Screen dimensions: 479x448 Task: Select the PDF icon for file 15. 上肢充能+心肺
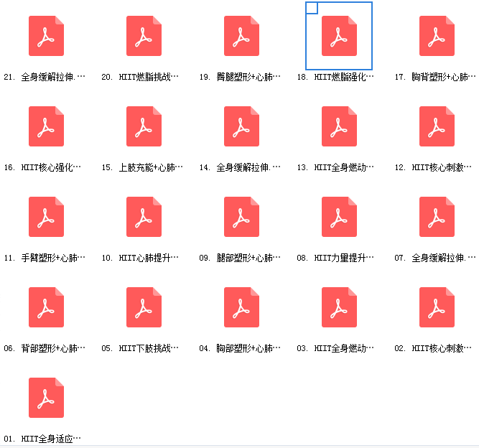click(x=144, y=126)
